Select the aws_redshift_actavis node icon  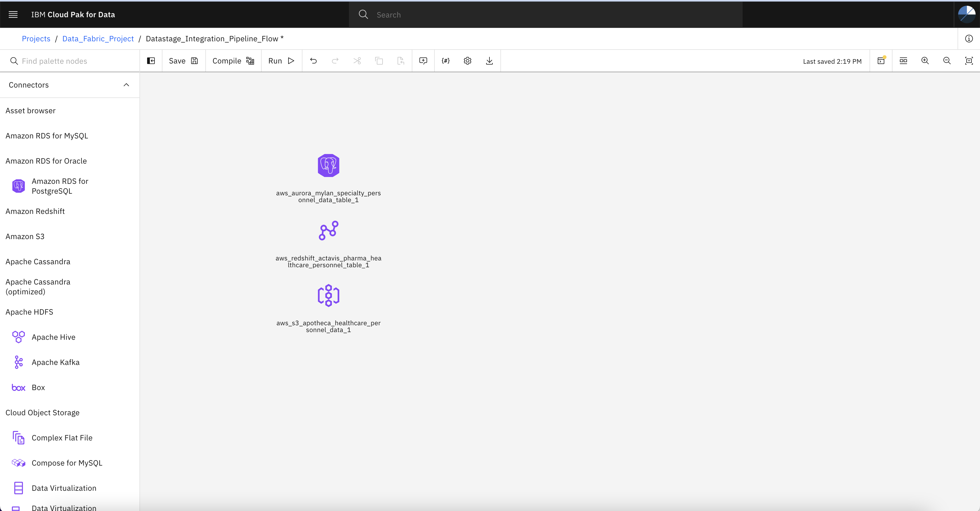click(x=328, y=231)
